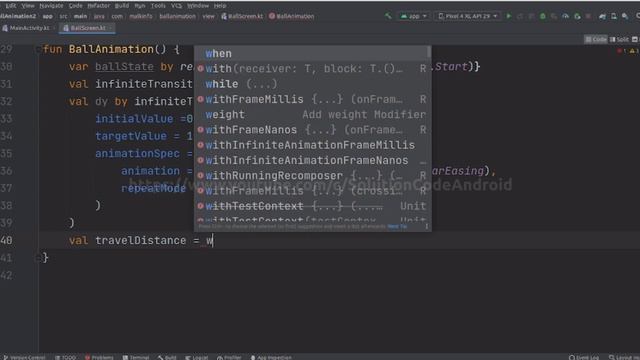Image resolution: width=640 pixels, height=360 pixels.
Task: Open the Terminal tool window
Action: pos(136,357)
